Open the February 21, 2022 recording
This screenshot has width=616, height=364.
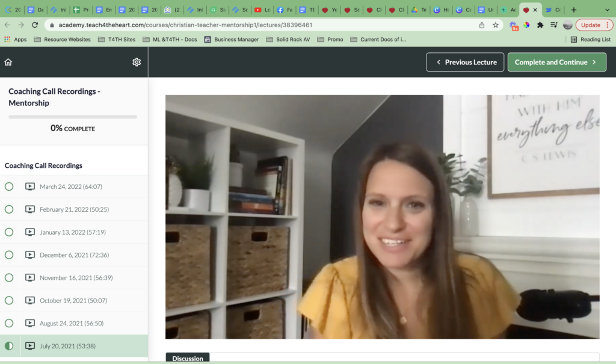[x=74, y=209]
